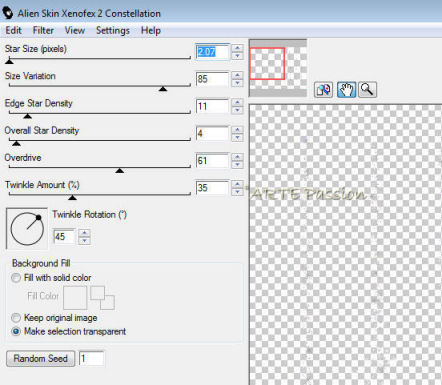Viewport: 442px width, 385px height.
Task: Click the Overall Star Density slider handle
Action: pos(16,143)
